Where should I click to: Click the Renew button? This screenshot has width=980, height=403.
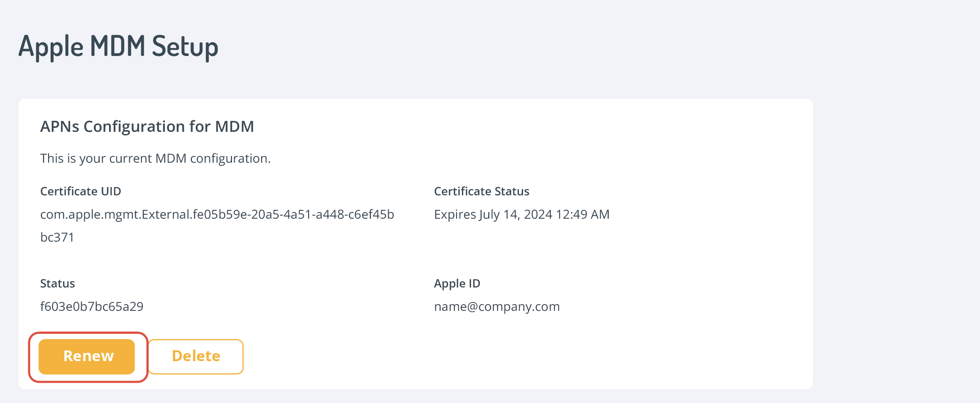click(x=87, y=356)
